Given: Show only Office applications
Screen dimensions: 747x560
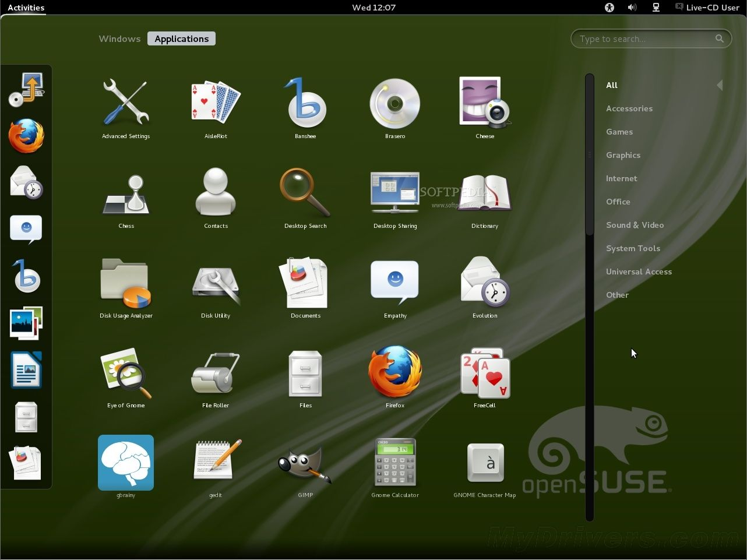Looking at the screenshot, I should pyautogui.click(x=618, y=202).
